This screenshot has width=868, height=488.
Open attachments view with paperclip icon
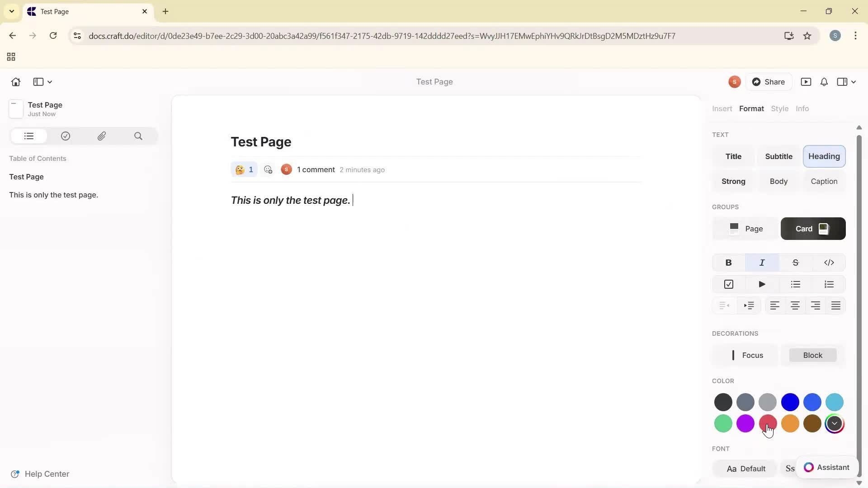point(102,136)
